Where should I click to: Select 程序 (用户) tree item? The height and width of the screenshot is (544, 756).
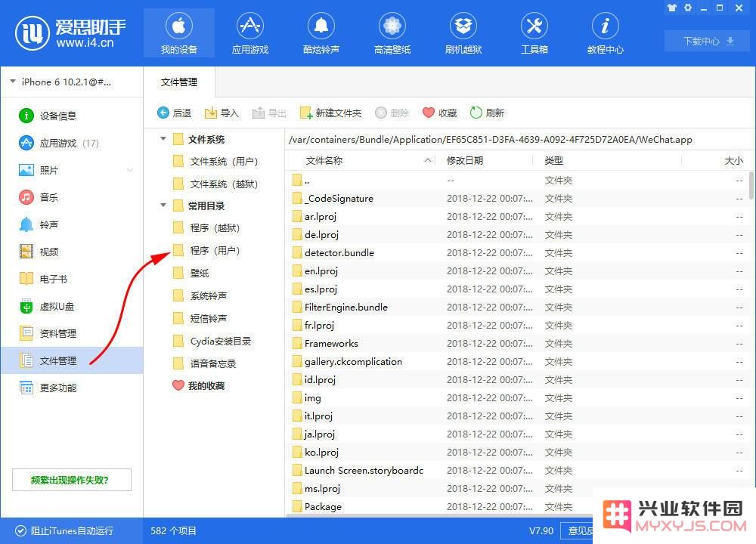206,251
